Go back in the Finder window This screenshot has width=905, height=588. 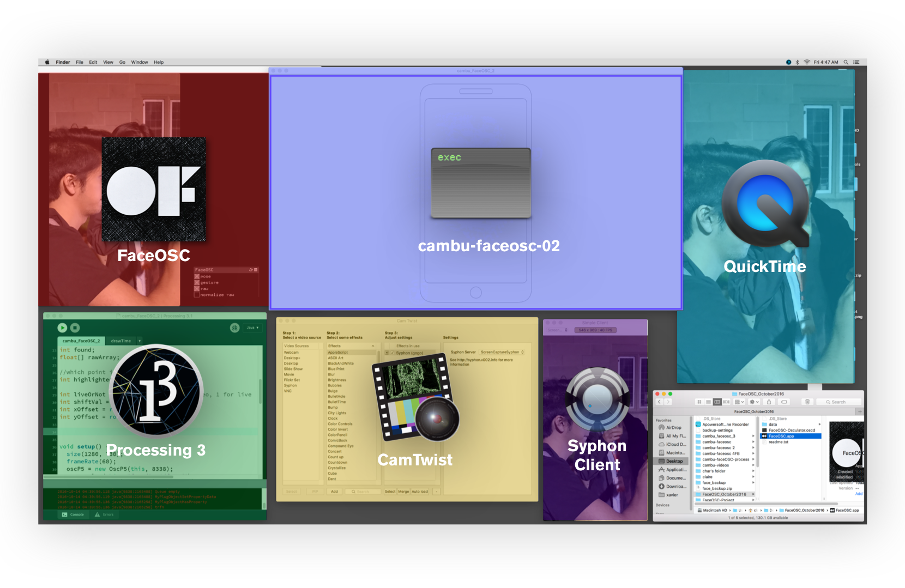tap(659, 402)
